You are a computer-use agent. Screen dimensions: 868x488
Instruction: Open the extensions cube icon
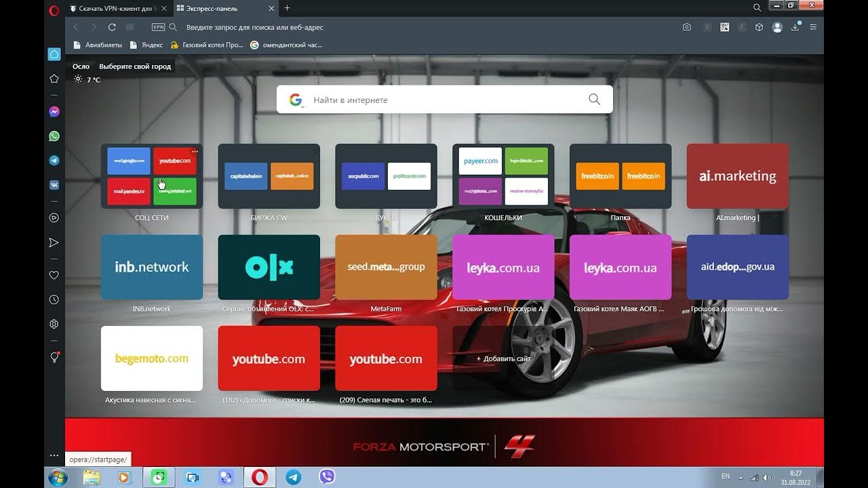point(759,27)
